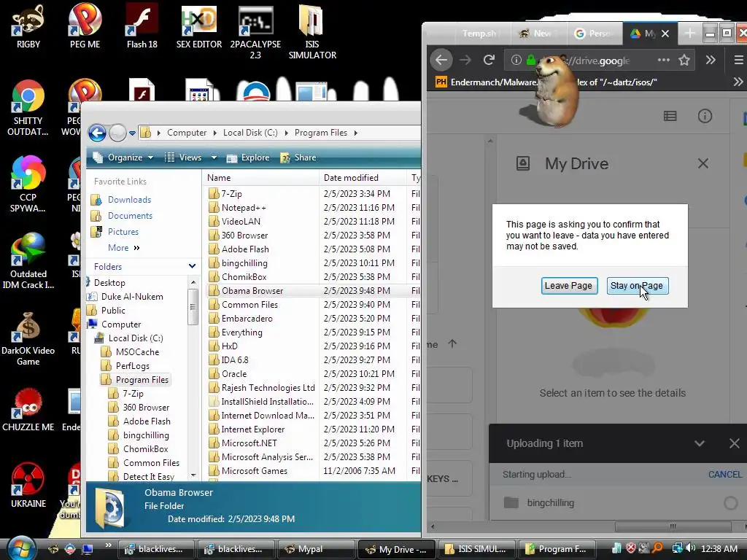Screen dimensions: 747x560
Task: Select Local Disk (C:) in folder tree
Action: tap(135, 338)
